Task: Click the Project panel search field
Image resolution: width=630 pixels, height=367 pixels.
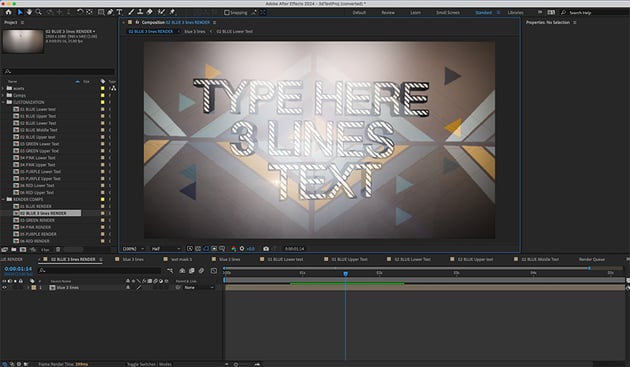Action: [59, 72]
